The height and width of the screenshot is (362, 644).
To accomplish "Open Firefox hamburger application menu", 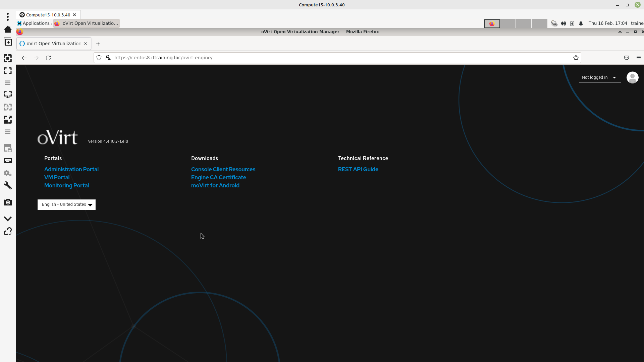I will coord(638,58).
